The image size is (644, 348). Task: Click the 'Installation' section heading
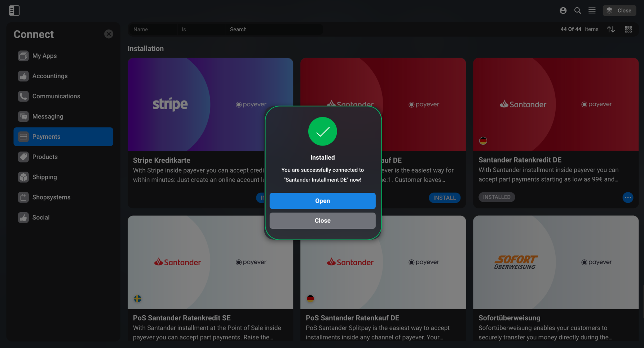(146, 49)
